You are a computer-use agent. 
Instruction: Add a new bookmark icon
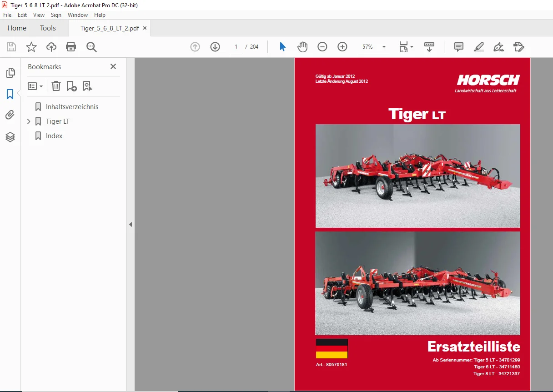coord(71,86)
